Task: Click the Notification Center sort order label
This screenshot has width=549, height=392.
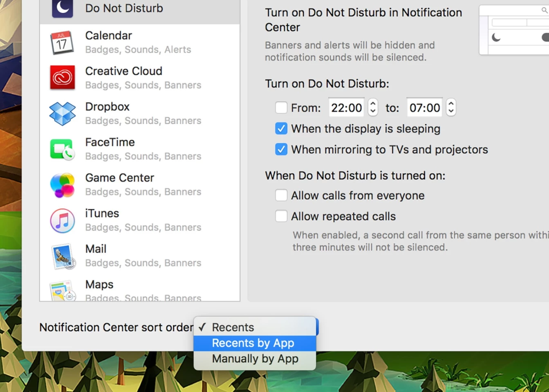Action: tap(117, 327)
